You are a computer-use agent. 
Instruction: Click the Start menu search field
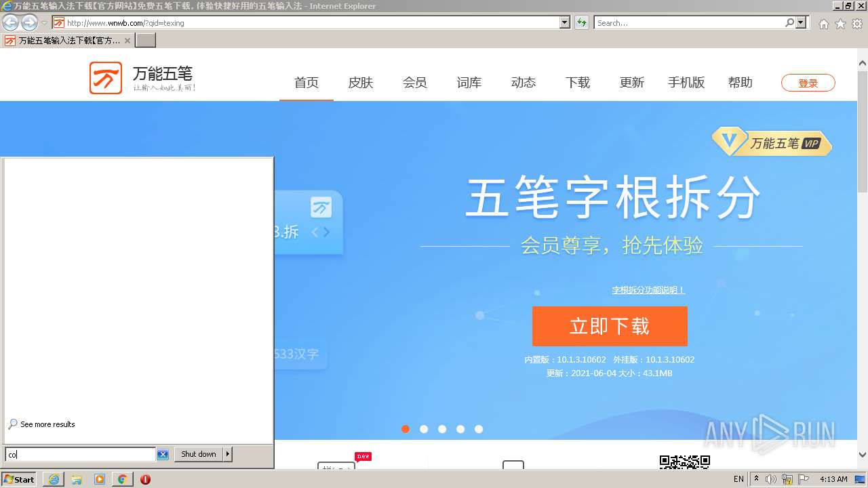click(x=80, y=454)
